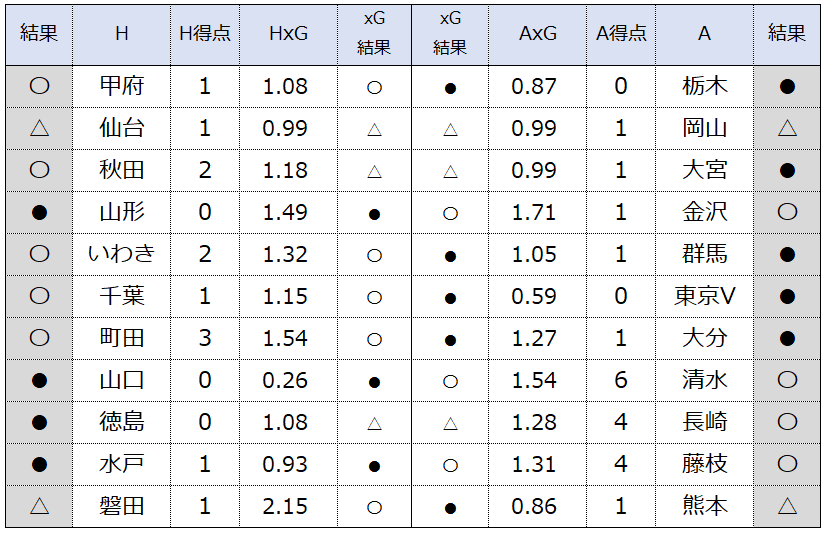Click the home xG result circle for 磐田
The image size is (827, 535).
[374, 508]
